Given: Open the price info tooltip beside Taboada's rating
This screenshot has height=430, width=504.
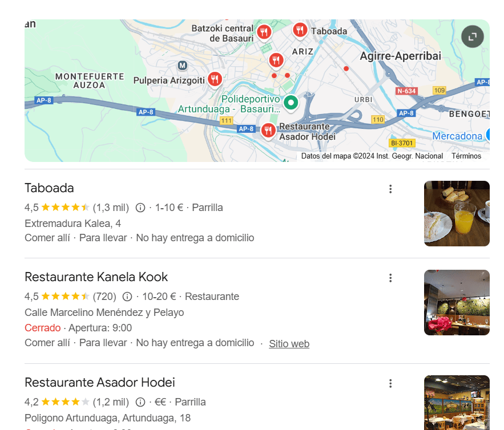Looking at the screenshot, I should pyautogui.click(x=140, y=208).
